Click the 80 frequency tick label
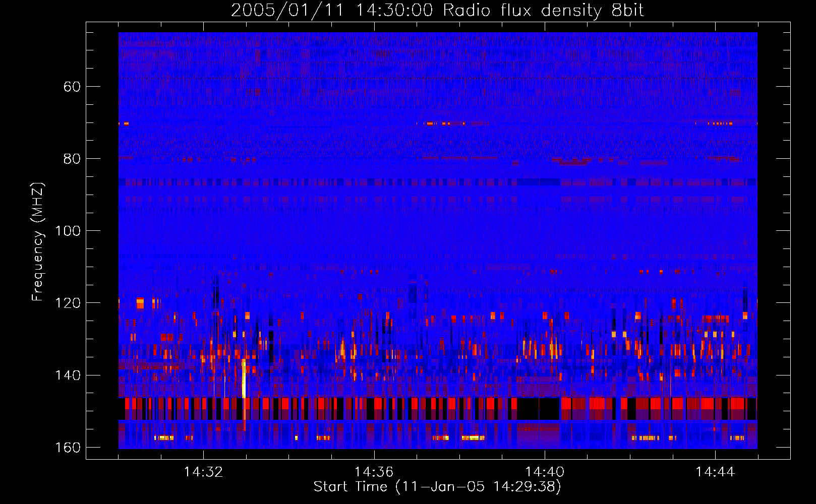The width and height of the screenshot is (816, 504). (x=72, y=159)
